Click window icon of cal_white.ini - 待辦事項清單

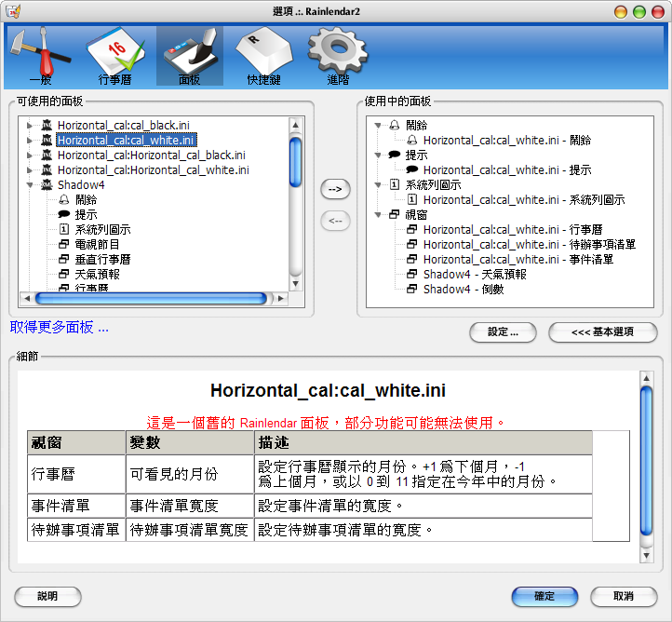(412, 244)
